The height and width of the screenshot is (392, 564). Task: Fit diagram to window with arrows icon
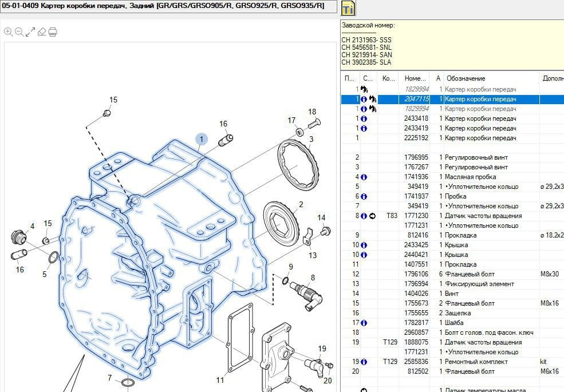[x=30, y=31]
